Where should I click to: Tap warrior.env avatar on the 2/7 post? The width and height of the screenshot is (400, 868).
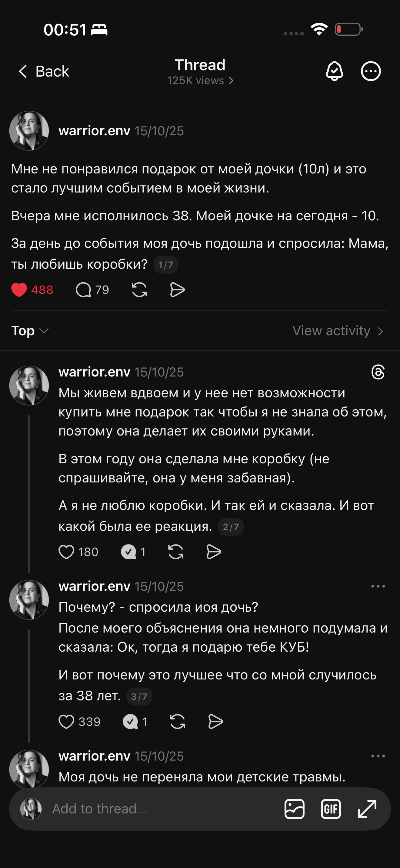click(29, 386)
